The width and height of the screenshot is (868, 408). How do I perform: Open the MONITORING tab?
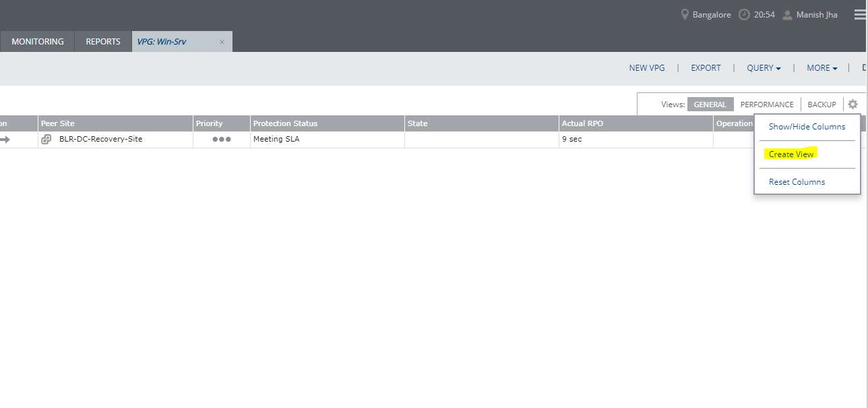click(38, 42)
